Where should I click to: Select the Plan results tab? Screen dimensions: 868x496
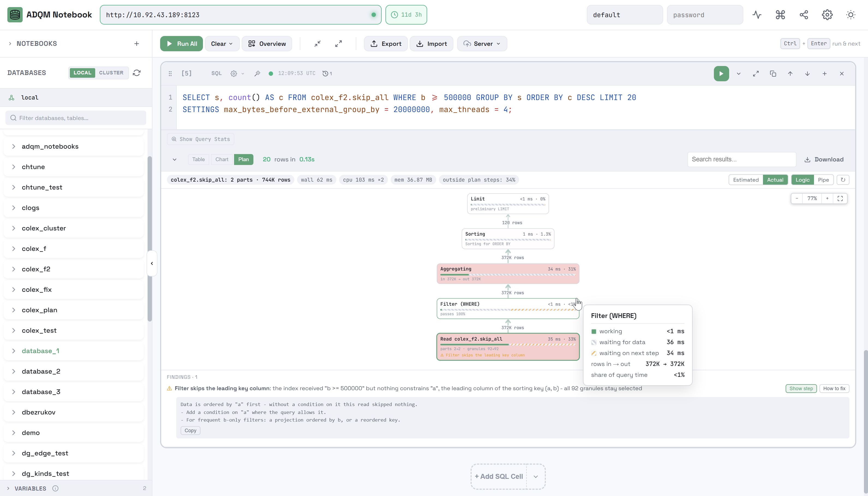coord(243,160)
